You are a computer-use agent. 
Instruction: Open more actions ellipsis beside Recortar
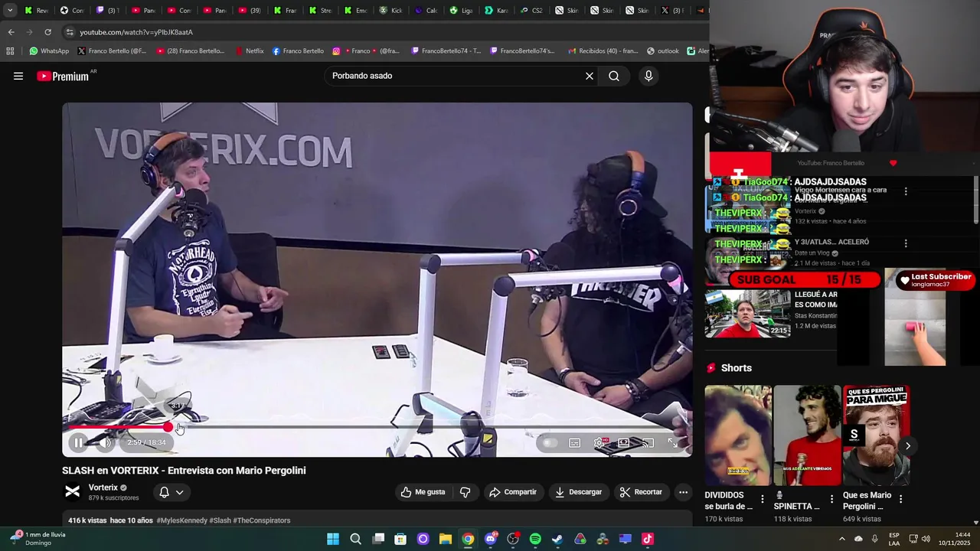tap(683, 492)
